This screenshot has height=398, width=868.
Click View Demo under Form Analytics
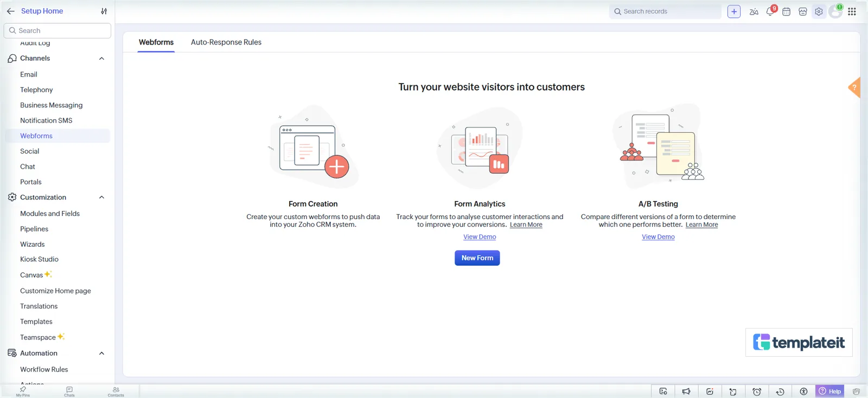480,237
